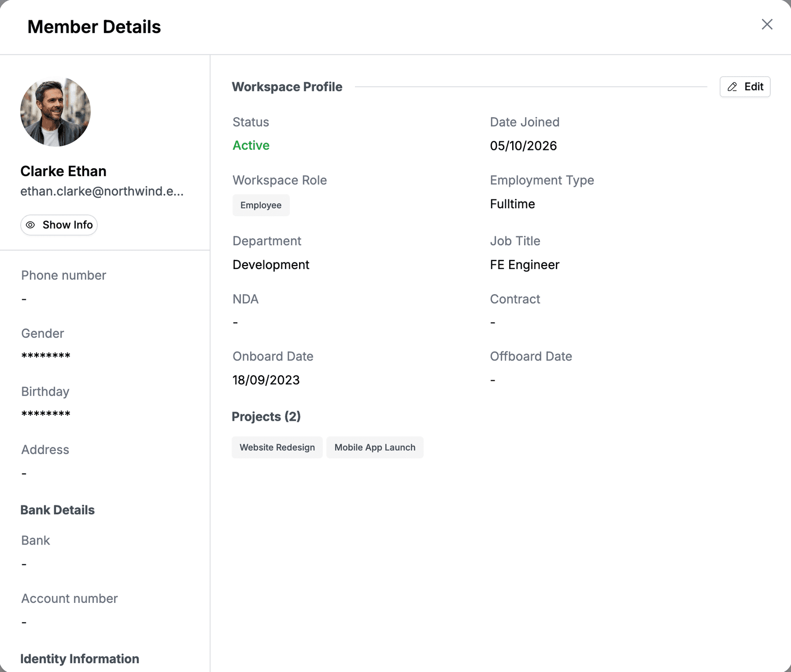
Task: Click the Clarke Ethan name heading
Action: coord(63,171)
